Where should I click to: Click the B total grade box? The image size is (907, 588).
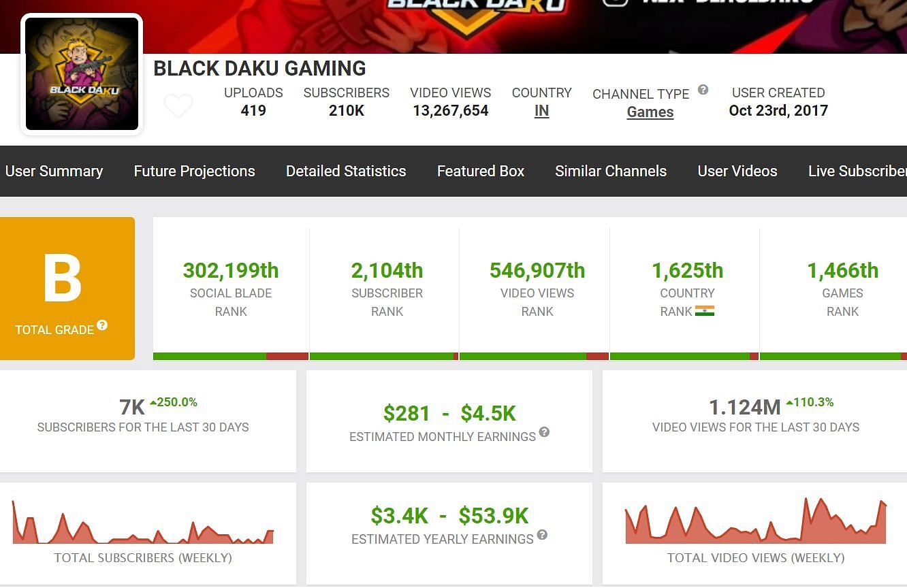67,289
